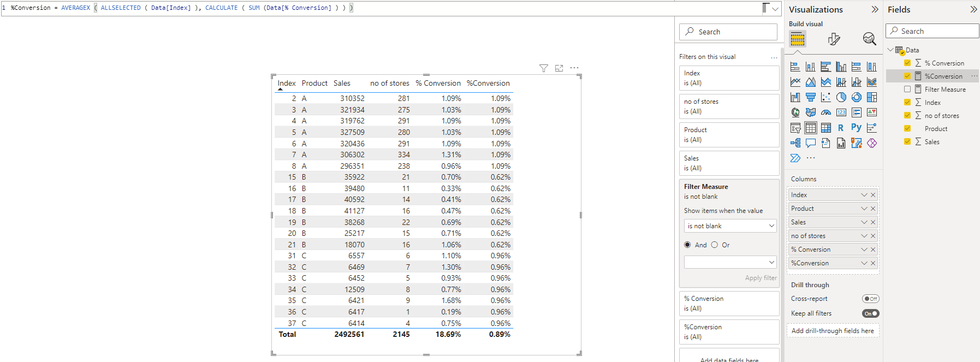Image resolution: width=980 pixels, height=362 pixels.
Task: Select the gauge visual
Action: pyautogui.click(x=826, y=112)
